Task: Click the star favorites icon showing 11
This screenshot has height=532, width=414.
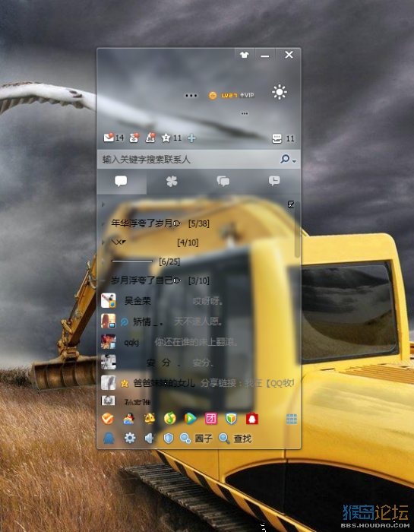Action: coord(171,138)
